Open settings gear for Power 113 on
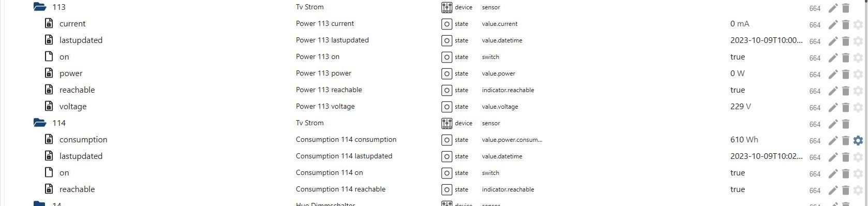The image size is (868, 206). pyautogui.click(x=858, y=57)
